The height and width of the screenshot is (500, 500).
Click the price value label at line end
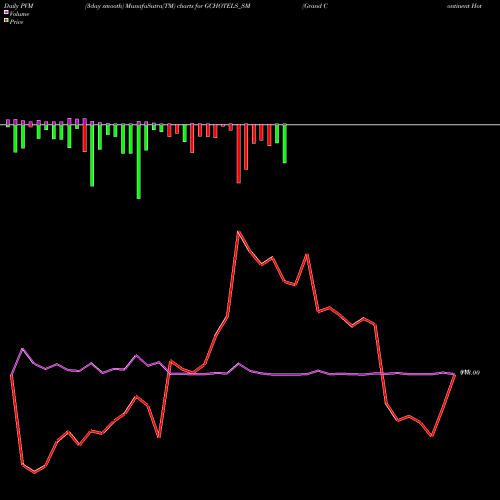[x=470, y=373]
